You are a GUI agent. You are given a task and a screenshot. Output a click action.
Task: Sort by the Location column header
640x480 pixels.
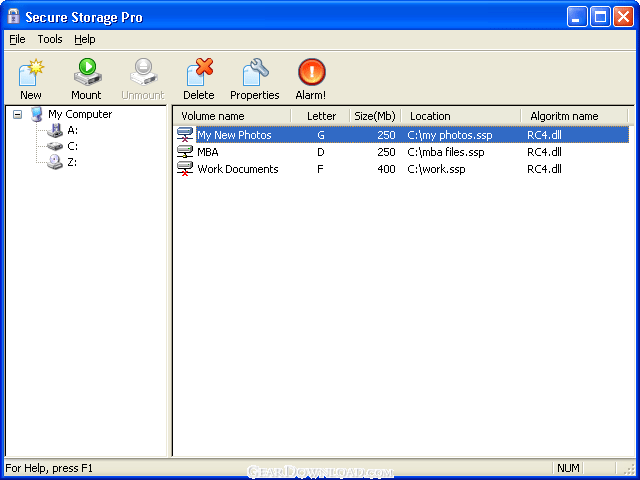click(461, 116)
